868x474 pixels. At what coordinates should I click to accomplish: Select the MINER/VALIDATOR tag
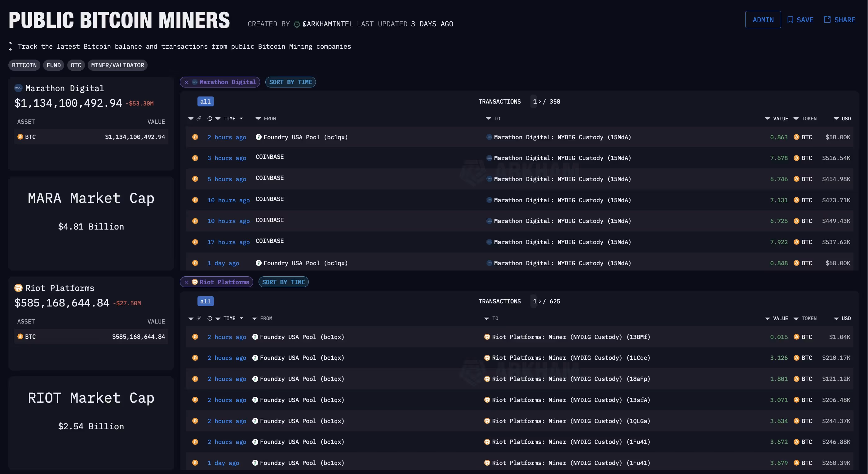point(117,65)
